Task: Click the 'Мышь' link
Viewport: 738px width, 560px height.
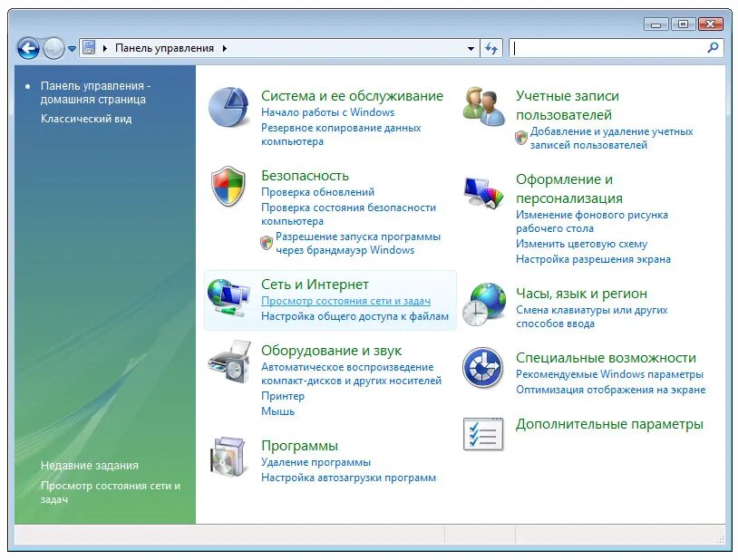Action: pos(277,411)
